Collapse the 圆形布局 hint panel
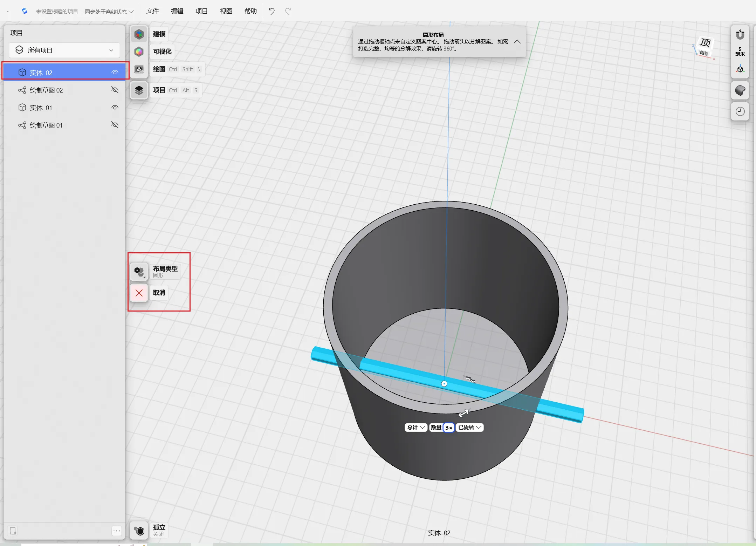The width and height of the screenshot is (756, 546). tap(517, 42)
